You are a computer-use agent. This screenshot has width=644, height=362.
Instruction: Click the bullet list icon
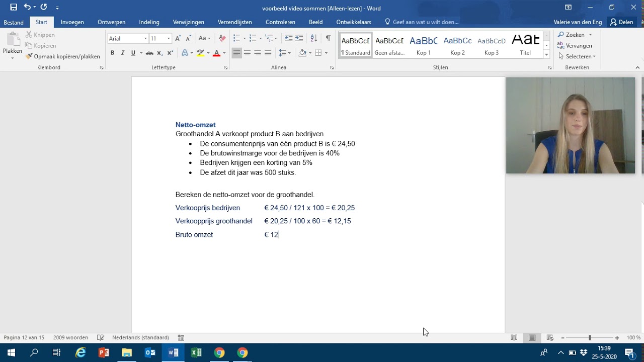tap(236, 38)
